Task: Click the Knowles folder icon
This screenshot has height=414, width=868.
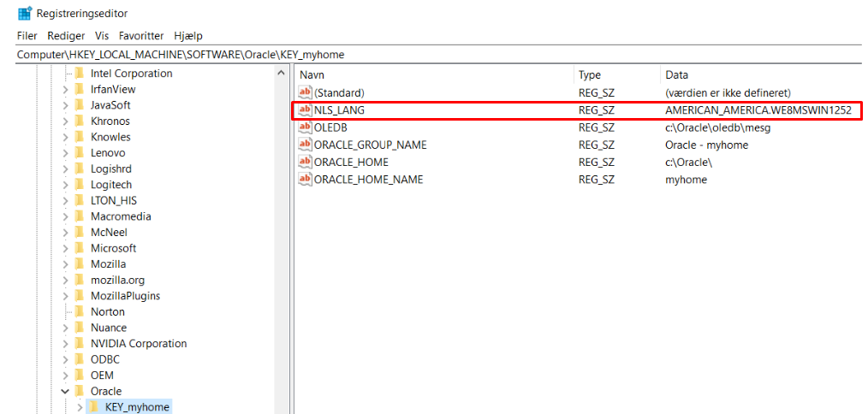Action: [79, 137]
